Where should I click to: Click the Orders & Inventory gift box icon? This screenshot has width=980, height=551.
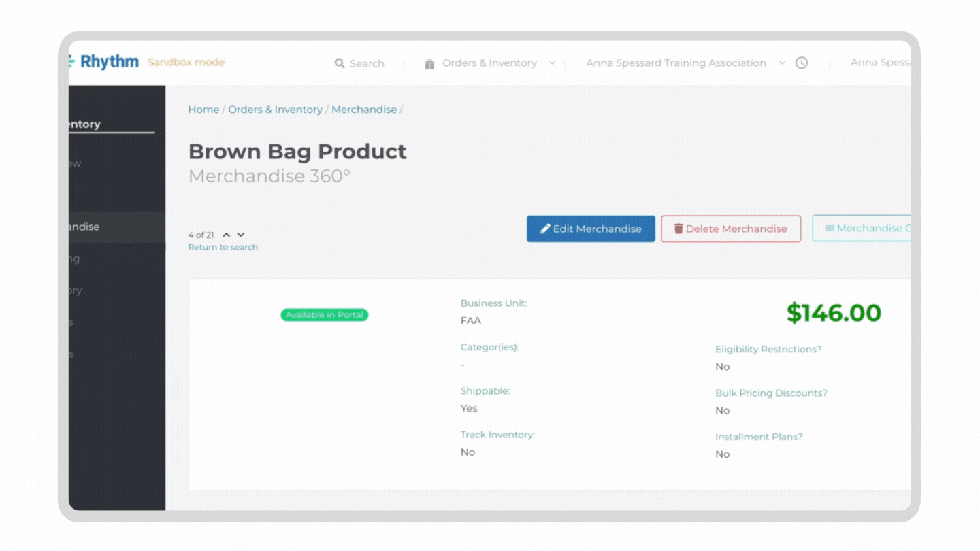click(x=429, y=63)
